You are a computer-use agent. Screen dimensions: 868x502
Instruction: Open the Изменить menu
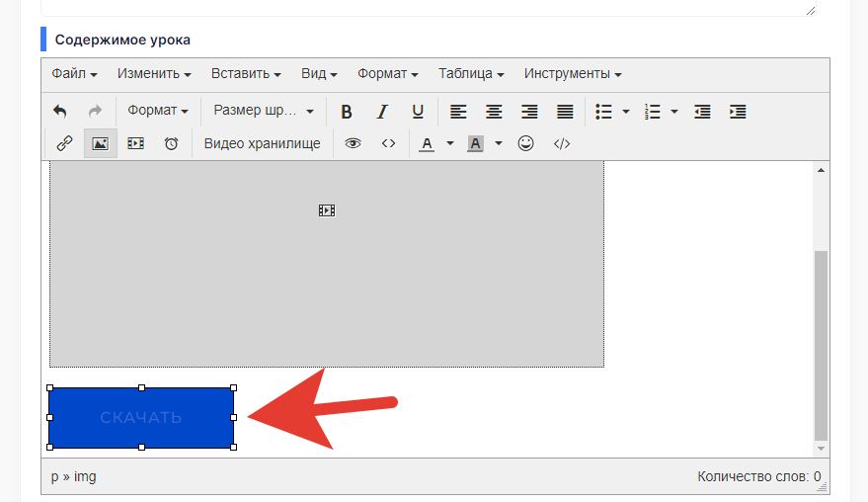point(154,74)
